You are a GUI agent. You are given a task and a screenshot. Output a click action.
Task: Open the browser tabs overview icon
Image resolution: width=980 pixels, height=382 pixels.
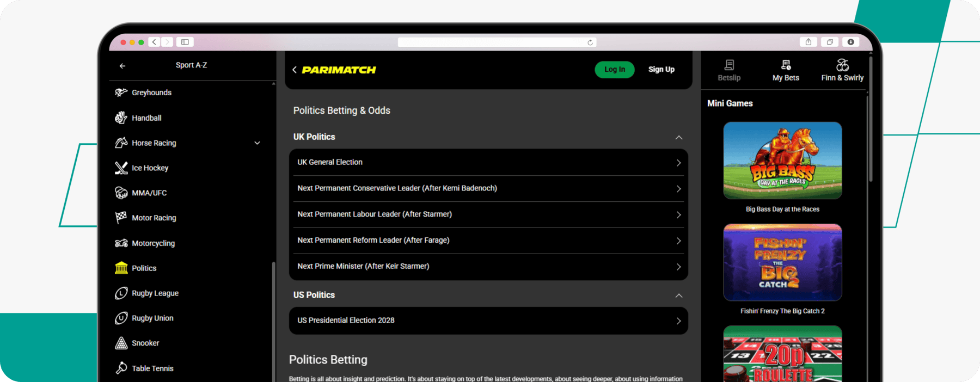coord(830,42)
